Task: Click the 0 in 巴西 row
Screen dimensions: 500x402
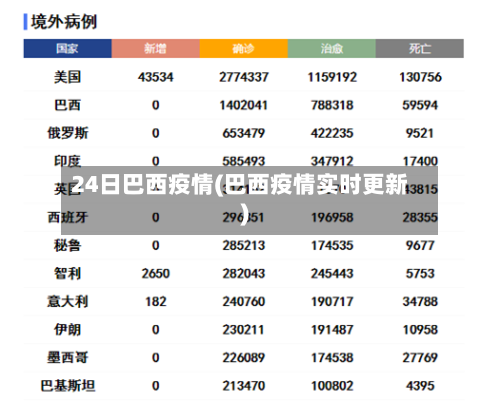Action: point(156,105)
